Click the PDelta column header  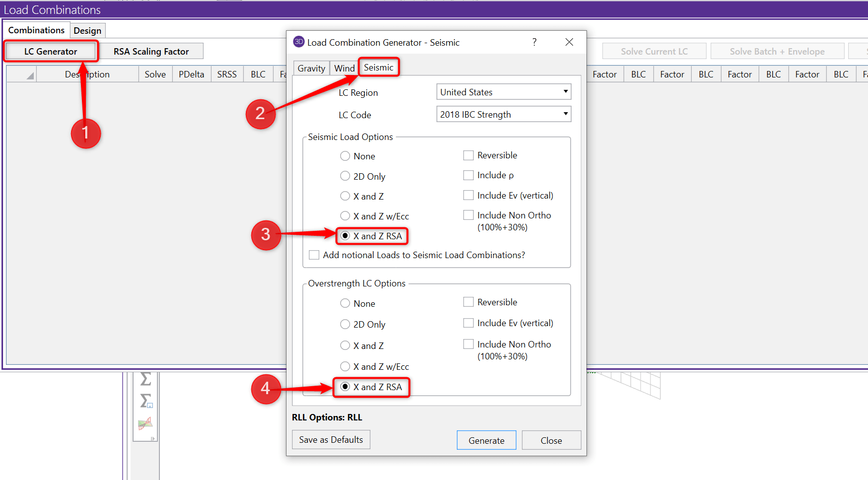click(191, 74)
